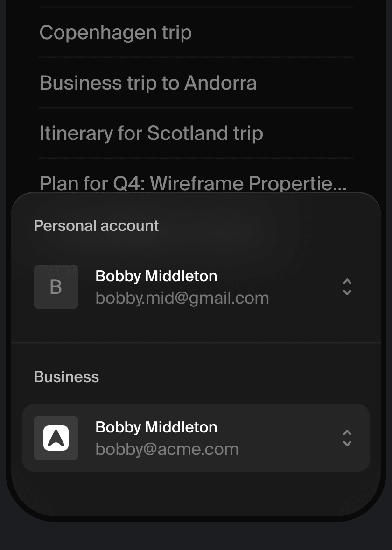The width and height of the screenshot is (392, 550).
Task: Select Itinerary for Scotland trip
Action: pyautogui.click(x=151, y=133)
